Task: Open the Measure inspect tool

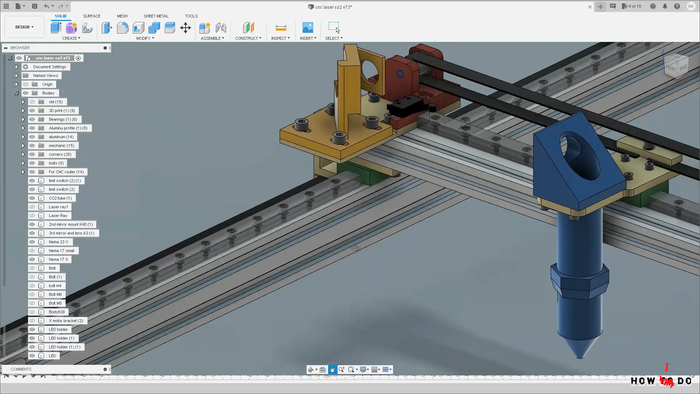Action: pyautogui.click(x=281, y=28)
